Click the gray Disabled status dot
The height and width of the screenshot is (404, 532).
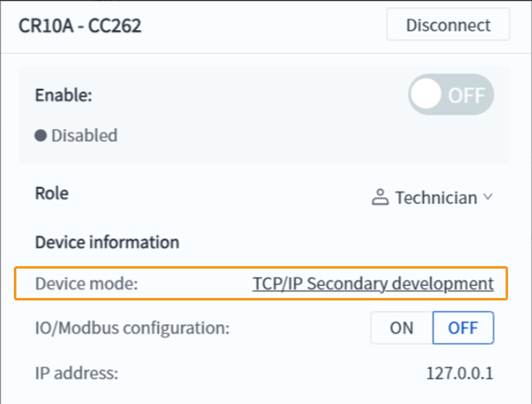41,136
